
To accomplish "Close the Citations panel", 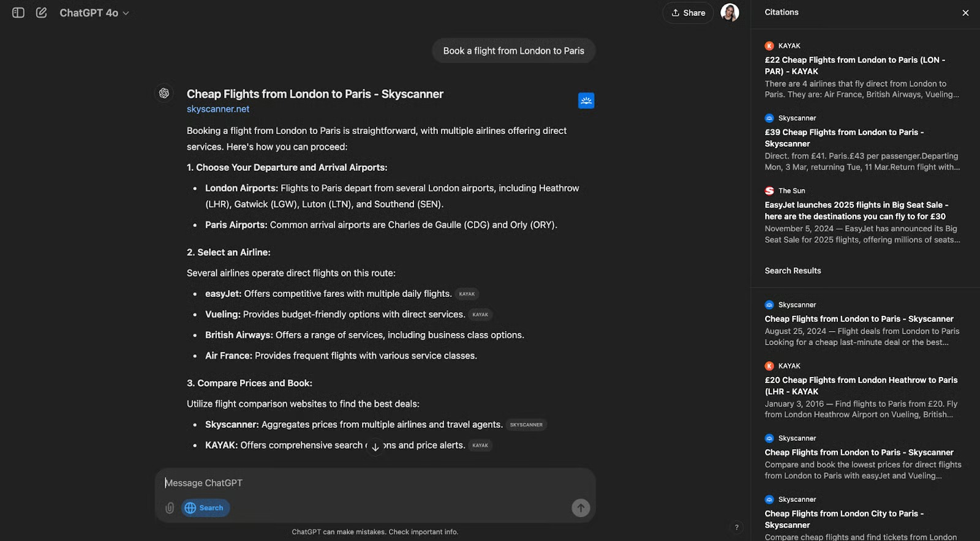I will coord(965,13).
